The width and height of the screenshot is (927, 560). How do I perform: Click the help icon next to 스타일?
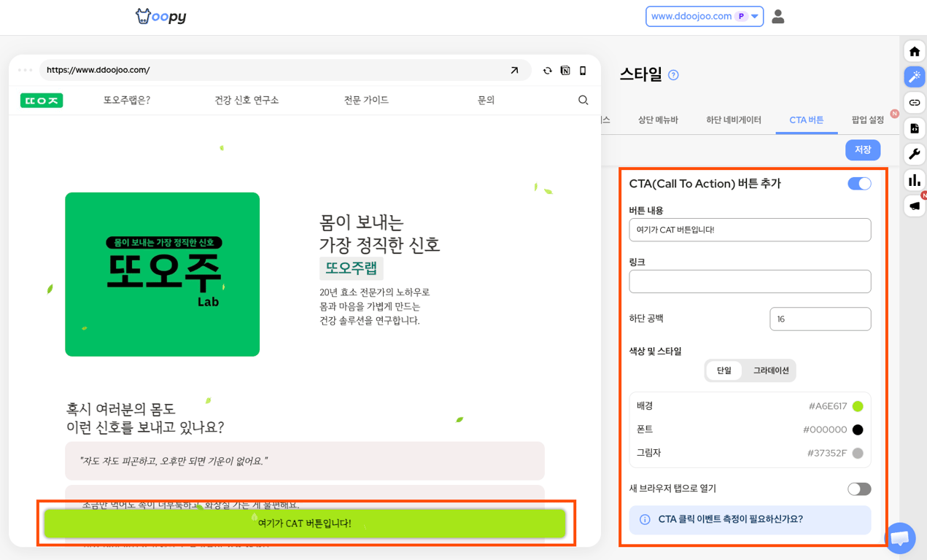[673, 75]
